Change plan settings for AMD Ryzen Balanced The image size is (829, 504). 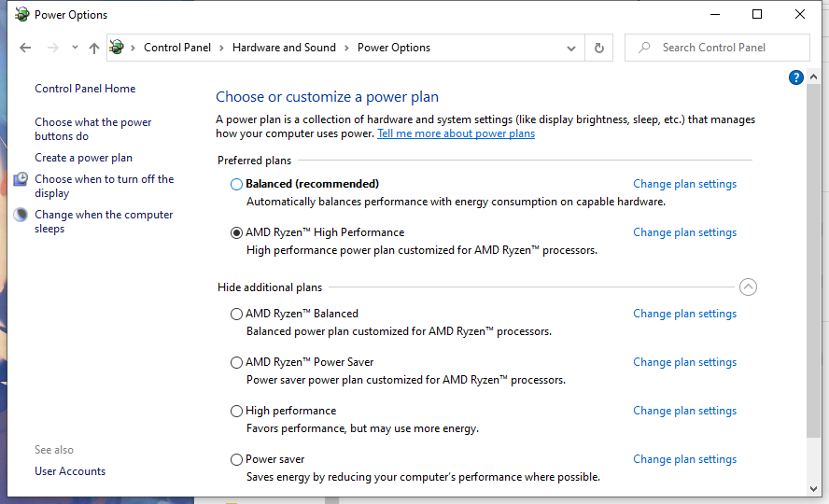pyautogui.click(x=684, y=314)
